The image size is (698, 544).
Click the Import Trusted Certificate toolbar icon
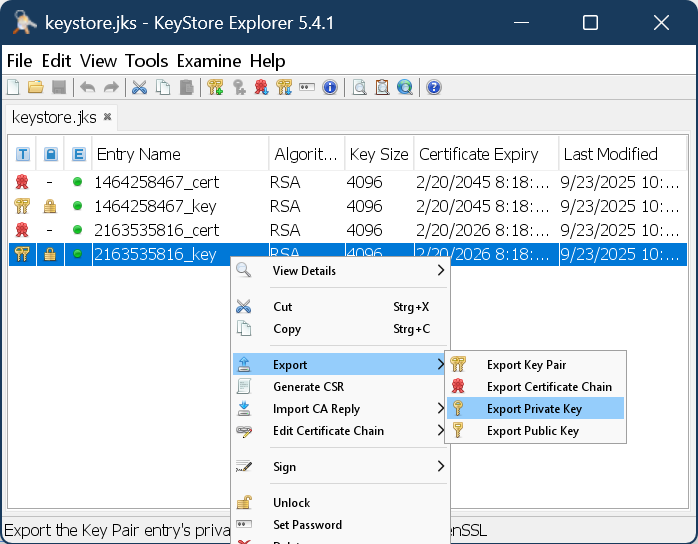[262, 87]
